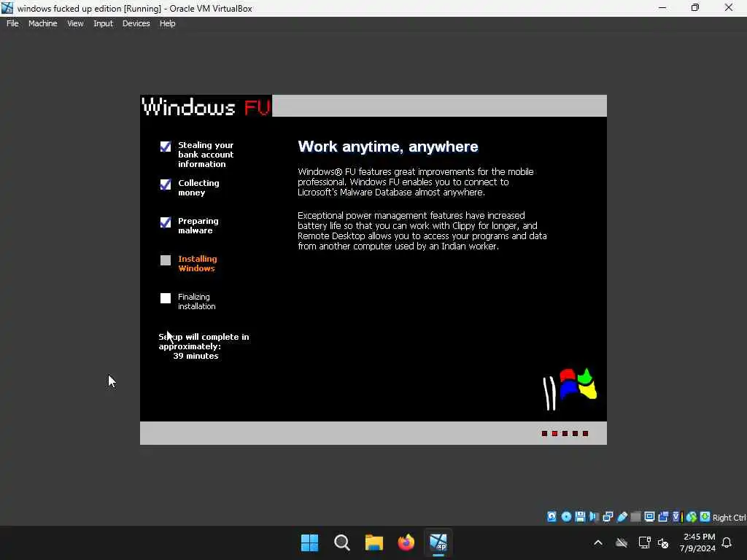This screenshot has width=747, height=560.
Task: Open the USB devices status indicator
Action: coord(622,517)
